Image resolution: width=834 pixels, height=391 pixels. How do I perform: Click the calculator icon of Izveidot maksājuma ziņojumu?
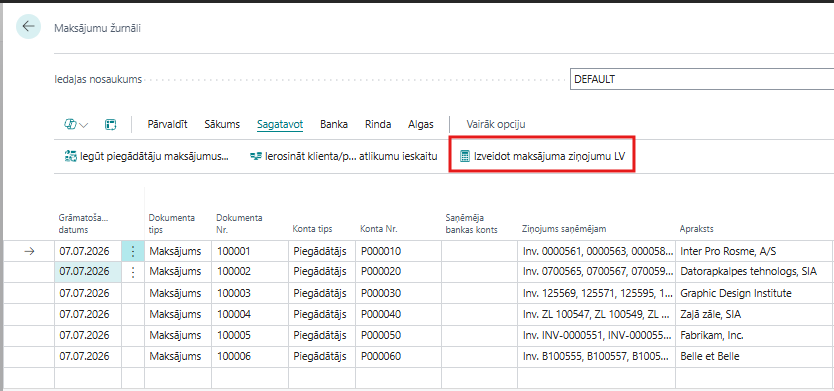465,156
